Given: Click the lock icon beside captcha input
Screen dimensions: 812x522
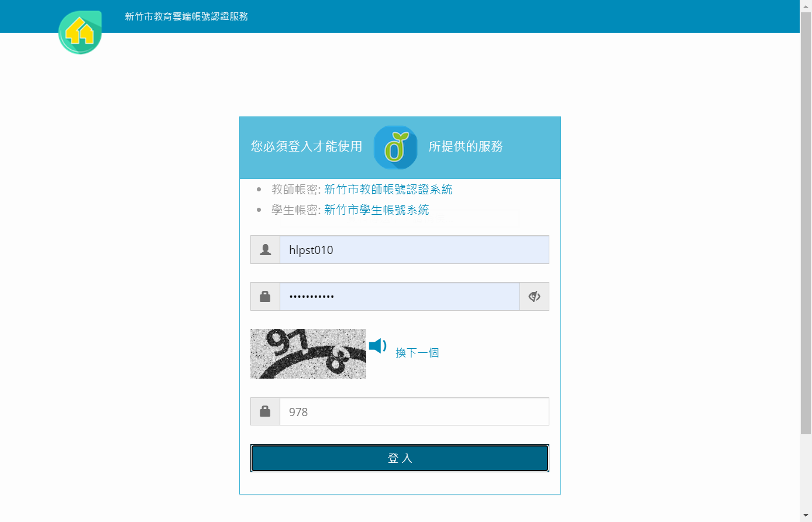Looking at the screenshot, I should click(x=265, y=411).
